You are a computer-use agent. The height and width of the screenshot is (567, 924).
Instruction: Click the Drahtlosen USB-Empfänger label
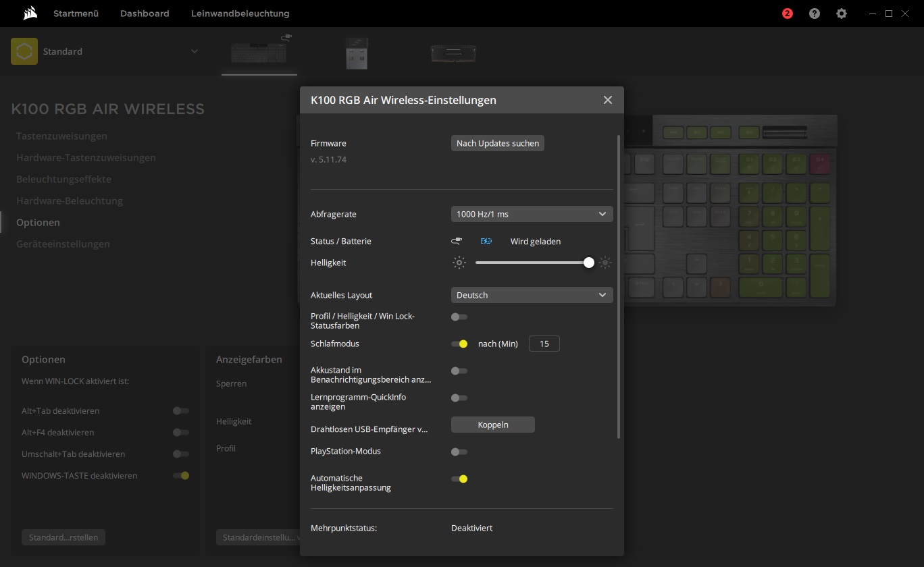click(x=369, y=429)
